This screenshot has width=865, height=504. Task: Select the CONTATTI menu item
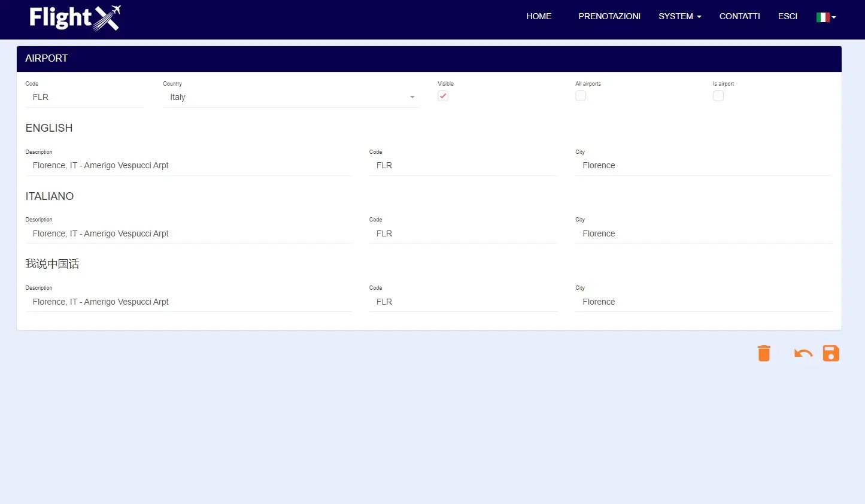[740, 16]
